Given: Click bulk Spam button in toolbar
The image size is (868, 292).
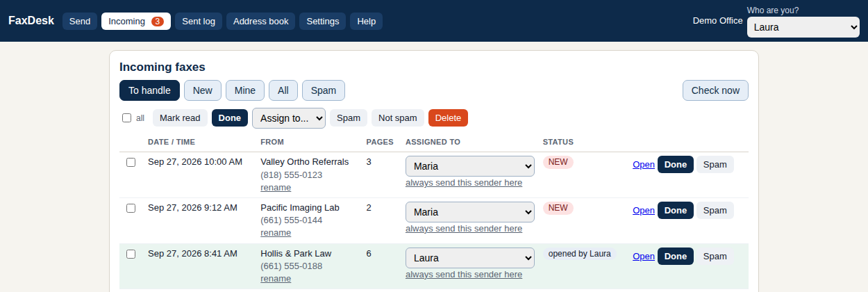Looking at the screenshot, I should click(x=349, y=118).
